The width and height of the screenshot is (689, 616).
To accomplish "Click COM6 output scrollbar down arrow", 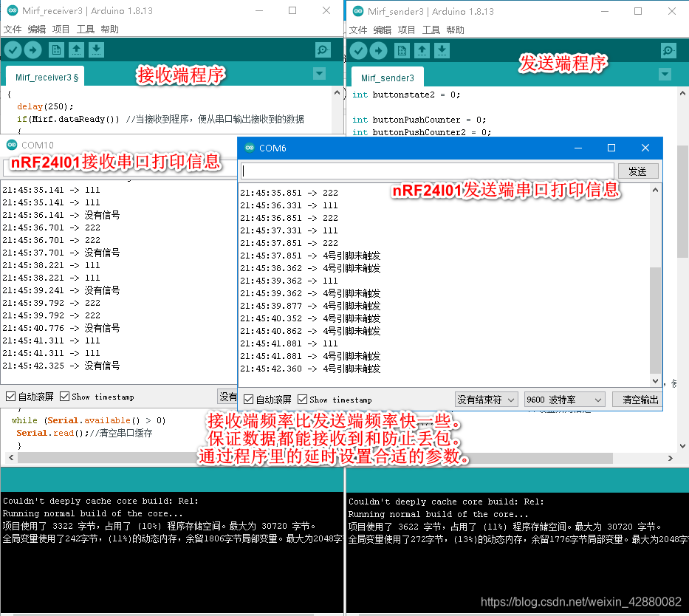I will click(655, 380).
